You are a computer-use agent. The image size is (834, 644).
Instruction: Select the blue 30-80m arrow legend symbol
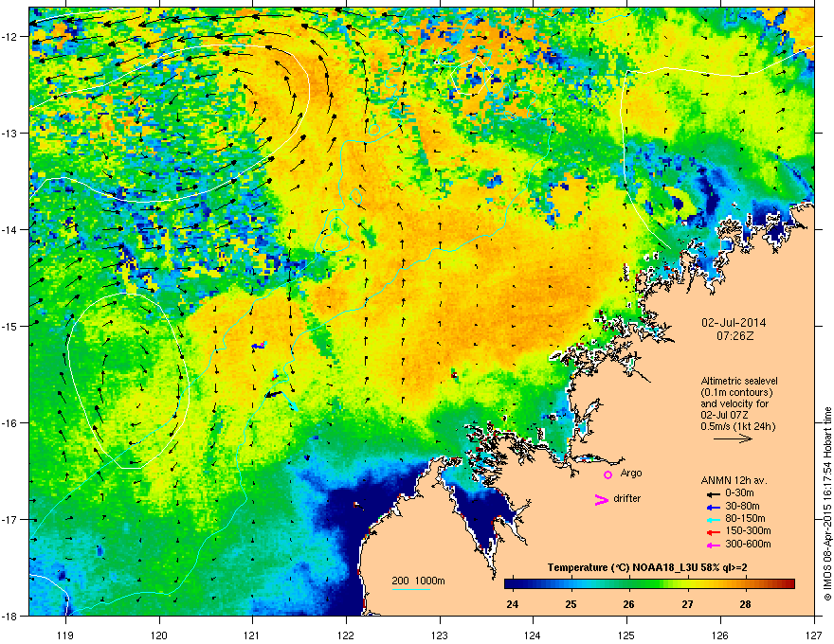click(713, 507)
